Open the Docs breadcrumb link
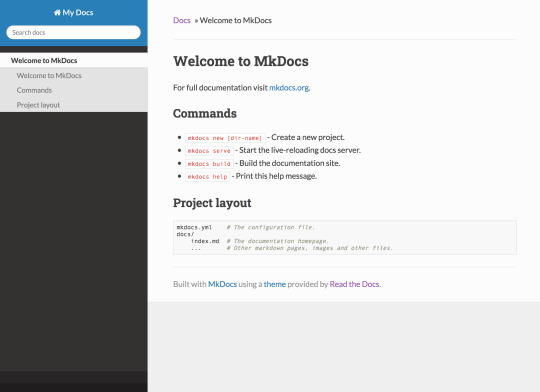The width and height of the screenshot is (540, 392). coord(182,20)
